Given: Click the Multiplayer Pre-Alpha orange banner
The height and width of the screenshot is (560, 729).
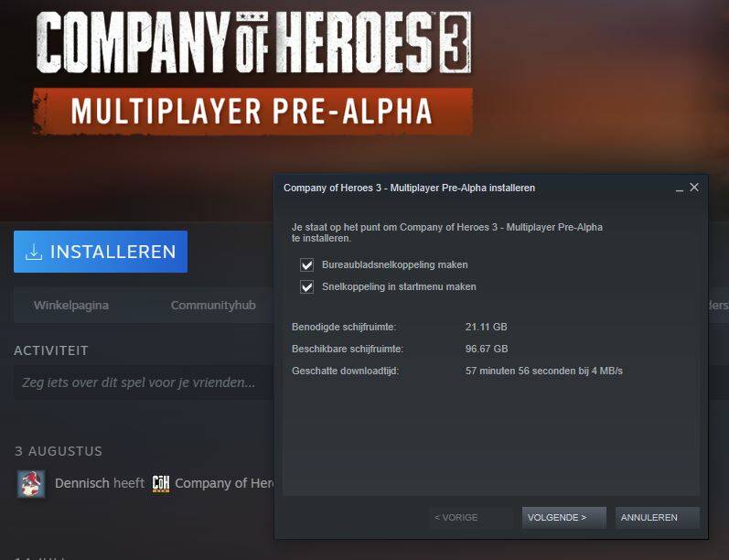Looking at the screenshot, I should coord(252,112).
